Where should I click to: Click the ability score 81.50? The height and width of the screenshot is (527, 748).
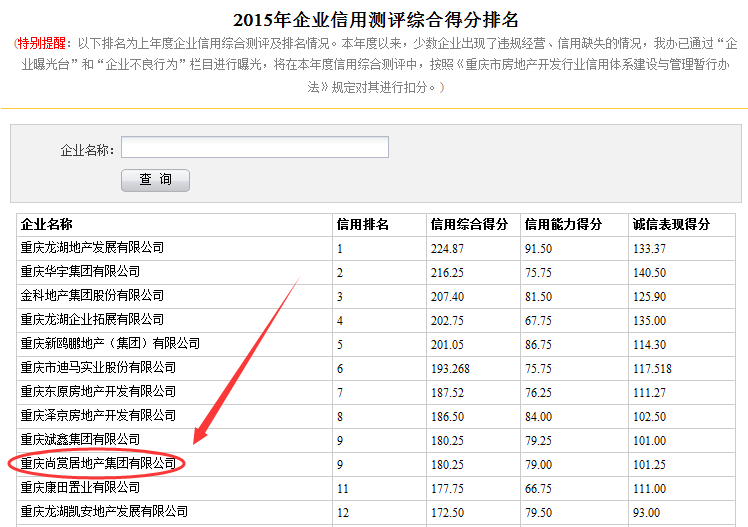tap(538, 297)
